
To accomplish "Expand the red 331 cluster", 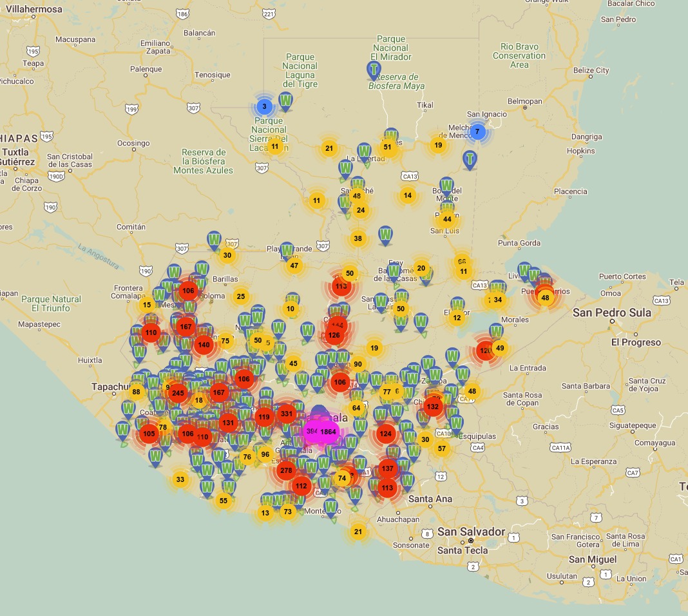I will click(x=287, y=414).
